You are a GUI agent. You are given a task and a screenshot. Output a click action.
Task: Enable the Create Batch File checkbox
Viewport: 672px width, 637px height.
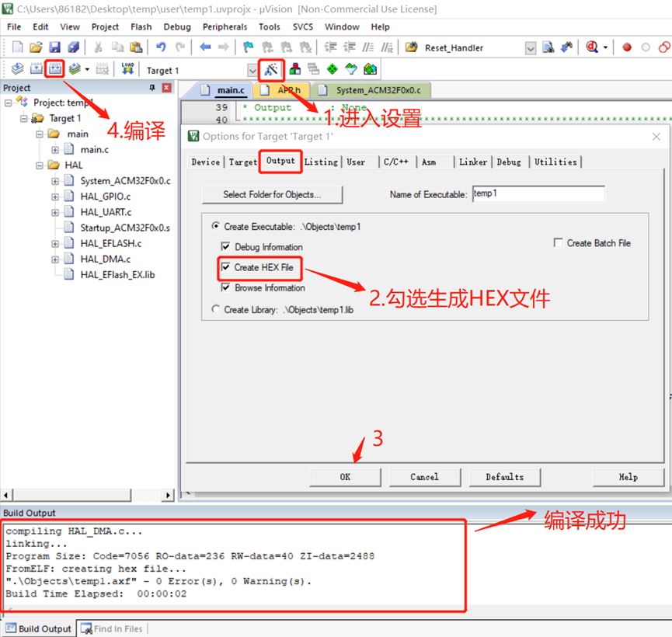tap(558, 243)
